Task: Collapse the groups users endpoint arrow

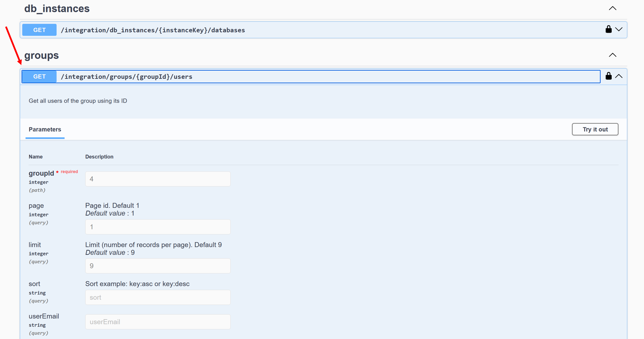Action: coord(619,76)
